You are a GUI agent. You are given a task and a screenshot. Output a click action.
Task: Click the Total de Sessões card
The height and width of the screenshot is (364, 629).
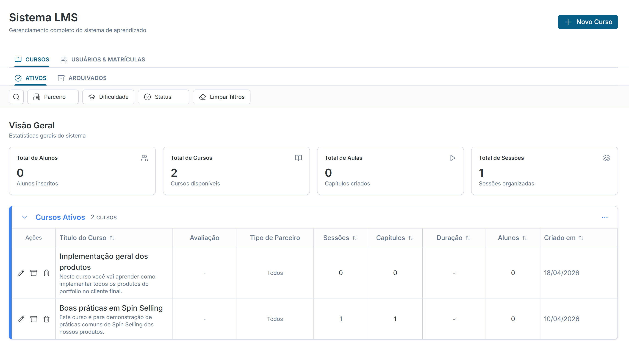coord(544,171)
